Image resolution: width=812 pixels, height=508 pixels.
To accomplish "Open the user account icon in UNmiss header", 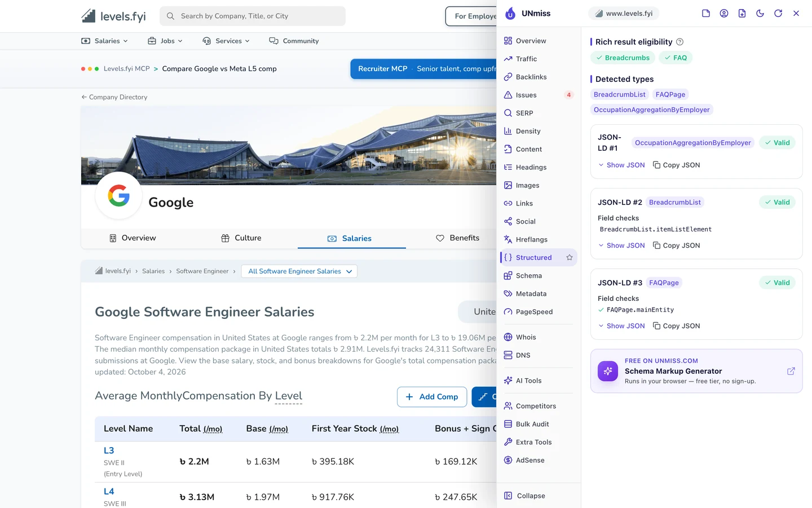I will tap(724, 14).
